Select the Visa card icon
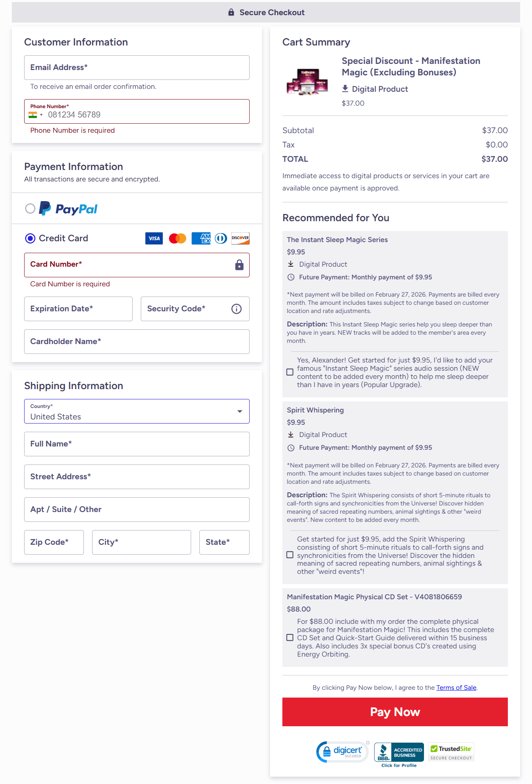Image resolution: width=532 pixels, height=784 pixels. point(153,238)
